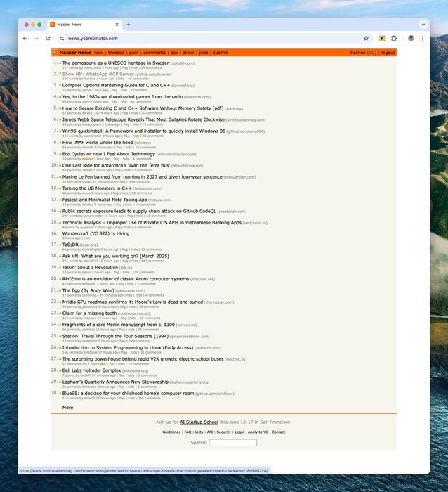This screenshot has height=492, width=448.
Task: Open 24 comments on the demoscene story
Action: [151, 67]
